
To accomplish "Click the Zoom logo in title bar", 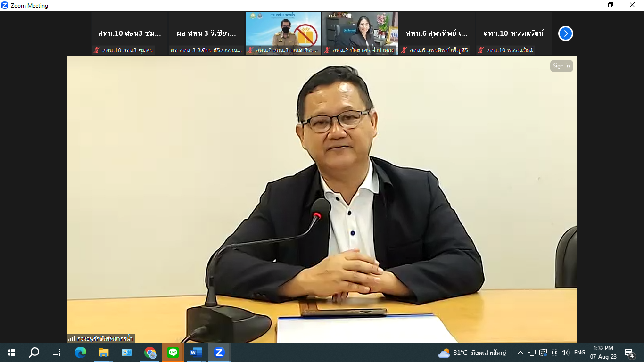I will tap(5, 5).
